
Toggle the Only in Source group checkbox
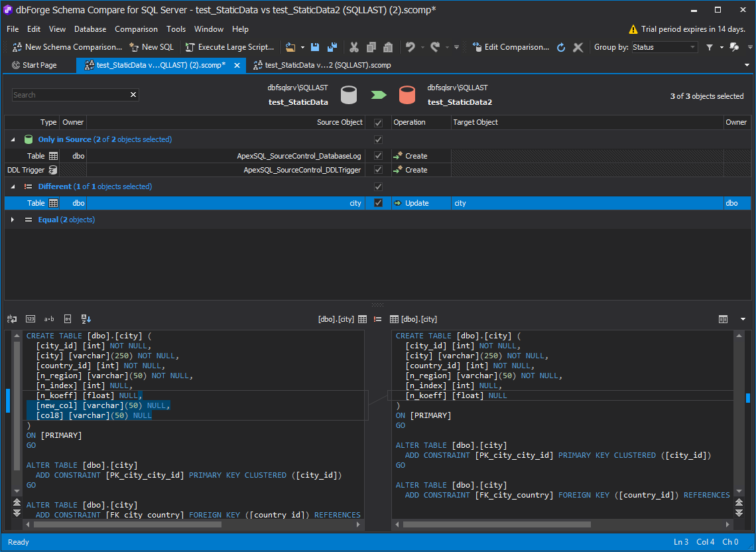click(379, 139)
